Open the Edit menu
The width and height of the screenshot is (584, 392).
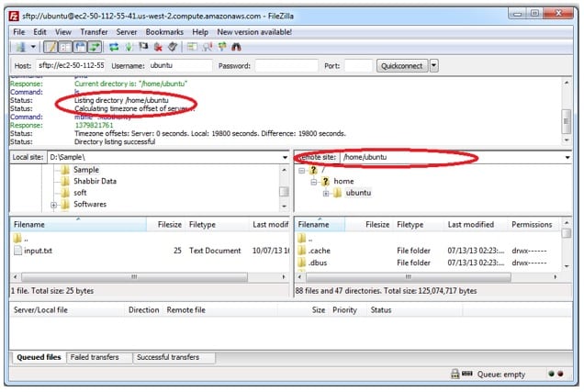[39, 32]
